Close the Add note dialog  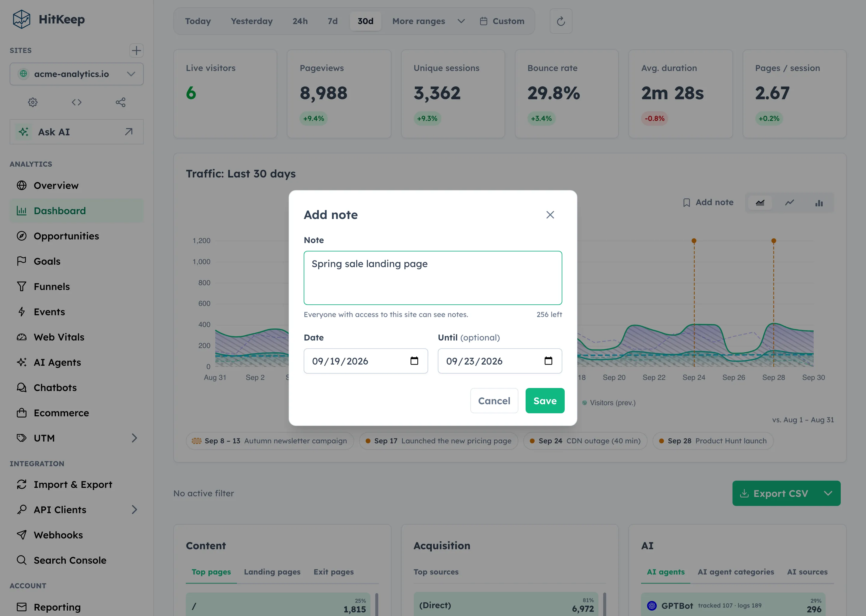coord(550,215)
